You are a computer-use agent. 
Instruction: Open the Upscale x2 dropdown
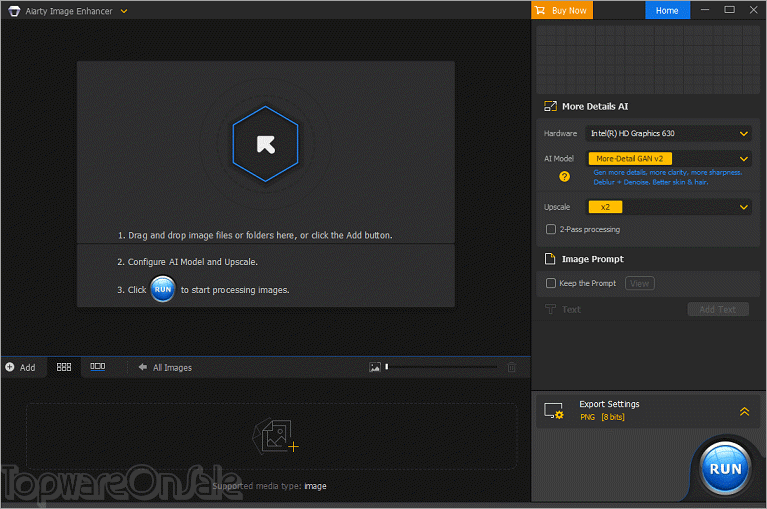[669, 207]
